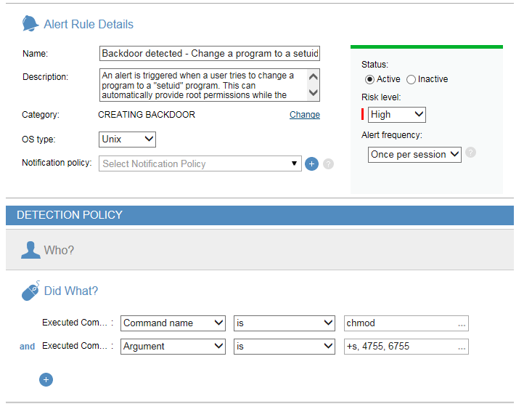532x404 pixels.
Task: Expand the Select Notification Policy combo box
Action: (200, 164)
